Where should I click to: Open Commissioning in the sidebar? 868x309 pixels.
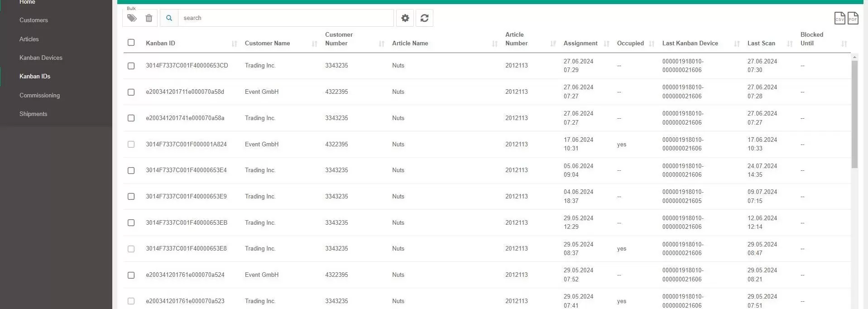click(39, 96)
